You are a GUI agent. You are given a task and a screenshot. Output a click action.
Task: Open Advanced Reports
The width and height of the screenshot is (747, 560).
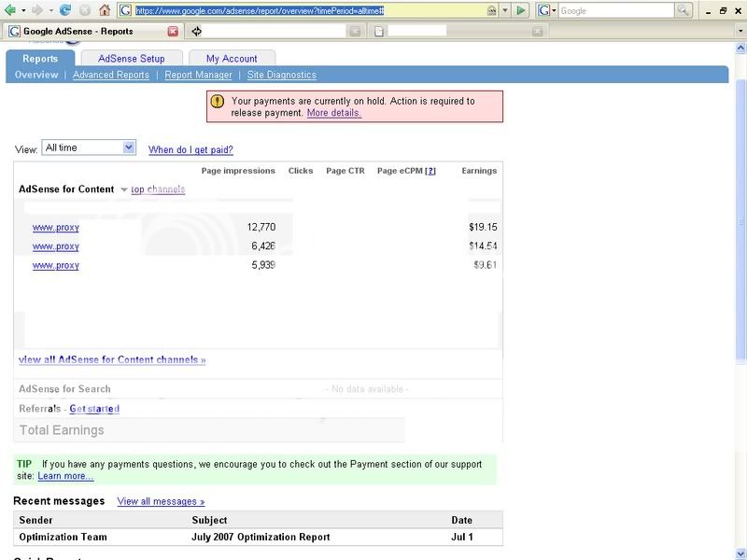tap(111, 75)
